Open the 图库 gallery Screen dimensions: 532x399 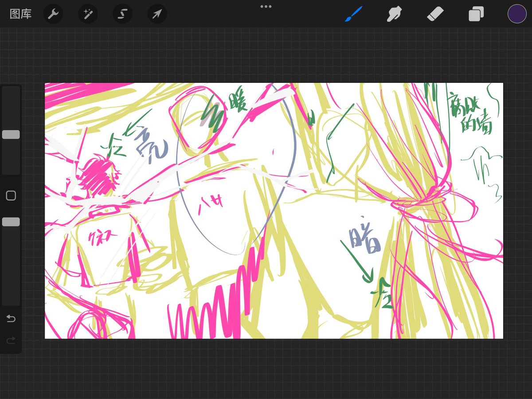(x=21, y=14)
